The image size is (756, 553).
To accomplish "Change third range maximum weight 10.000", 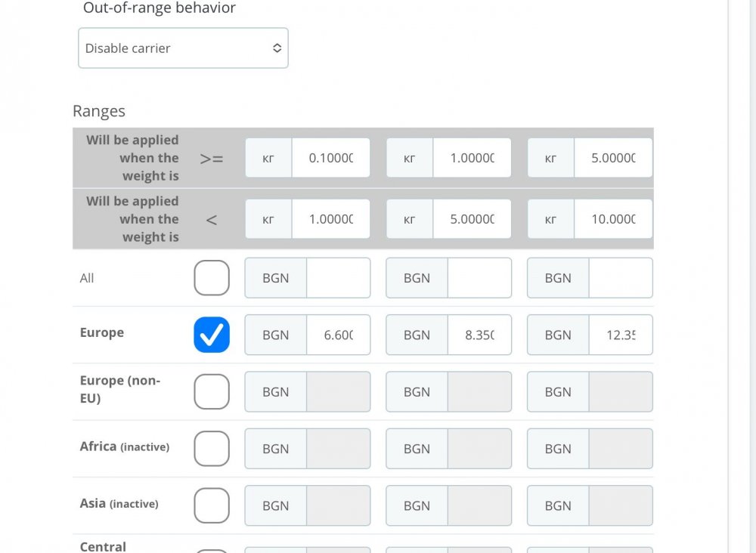I will [x=612, y=219].
